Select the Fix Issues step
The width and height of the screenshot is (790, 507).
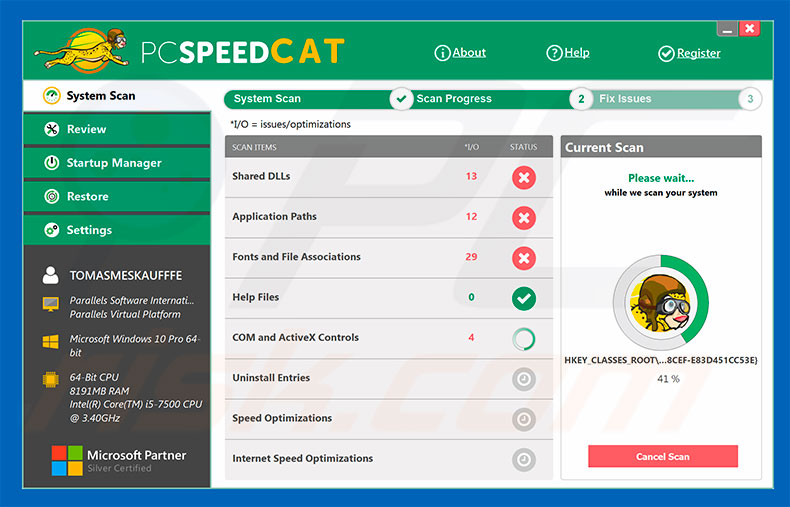(x=625, y=99)
